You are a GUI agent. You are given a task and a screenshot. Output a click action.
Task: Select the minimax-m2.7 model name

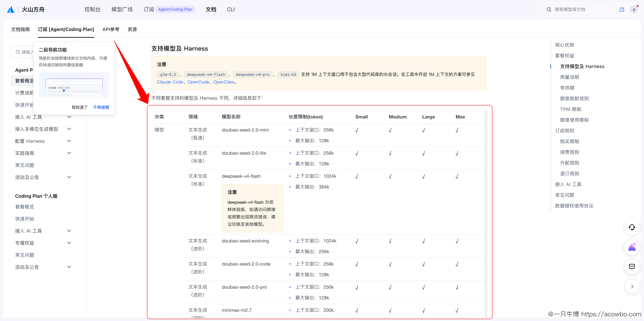236,310
